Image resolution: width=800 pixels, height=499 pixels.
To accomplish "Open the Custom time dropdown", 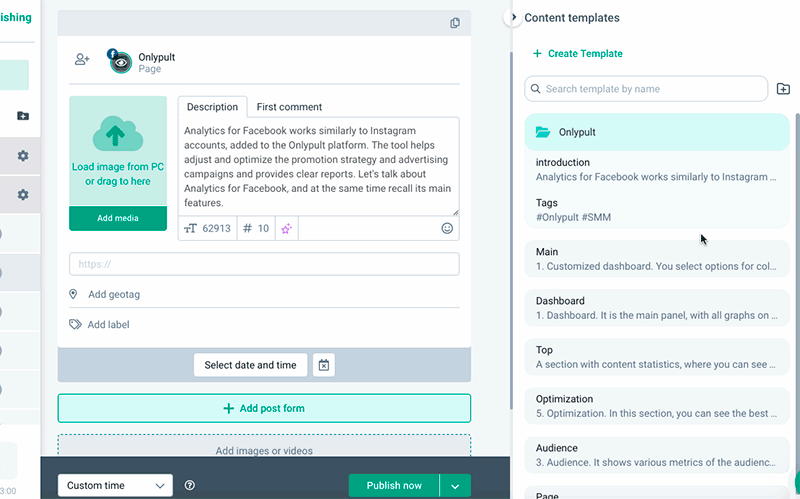I will [x=115, y=486].
